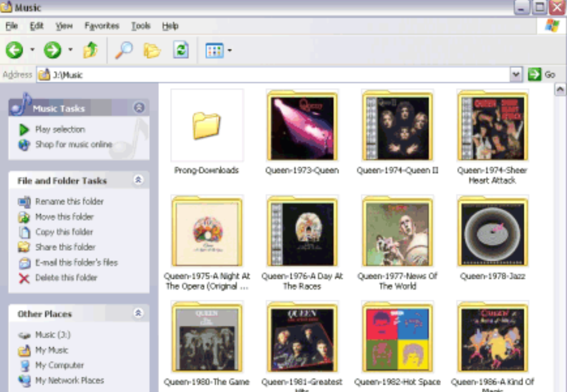Click the red X Delete this folder icon
This screenshot has width=567, height=392.
(24, 278)
